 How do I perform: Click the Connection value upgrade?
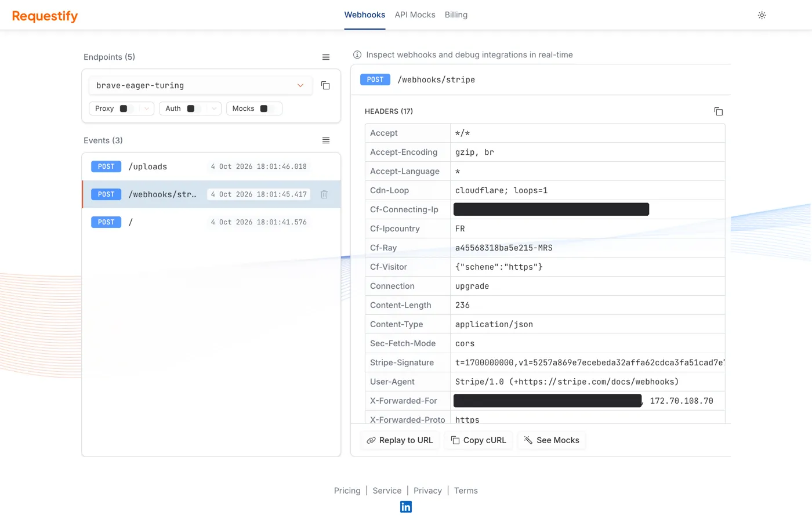tap(472, 286)
